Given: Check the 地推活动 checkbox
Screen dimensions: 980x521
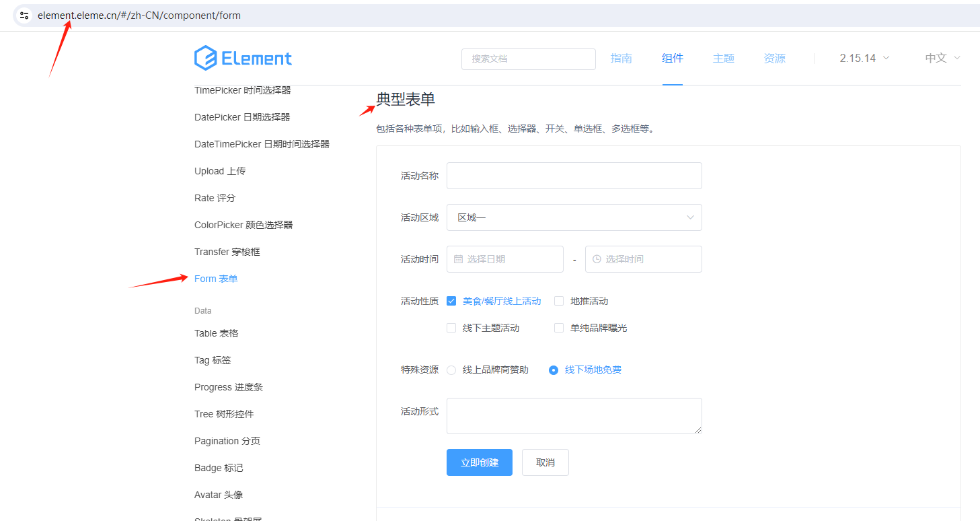Looking at the screenshot, I should [x=559, y=301].
